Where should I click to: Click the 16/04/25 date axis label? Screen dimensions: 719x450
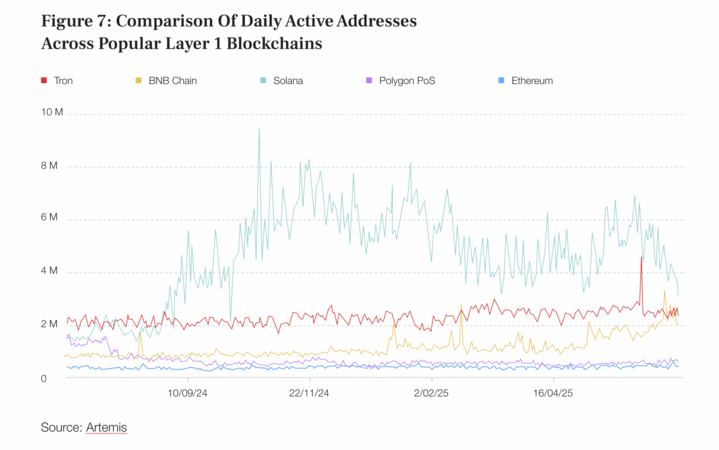coord(553,393)
